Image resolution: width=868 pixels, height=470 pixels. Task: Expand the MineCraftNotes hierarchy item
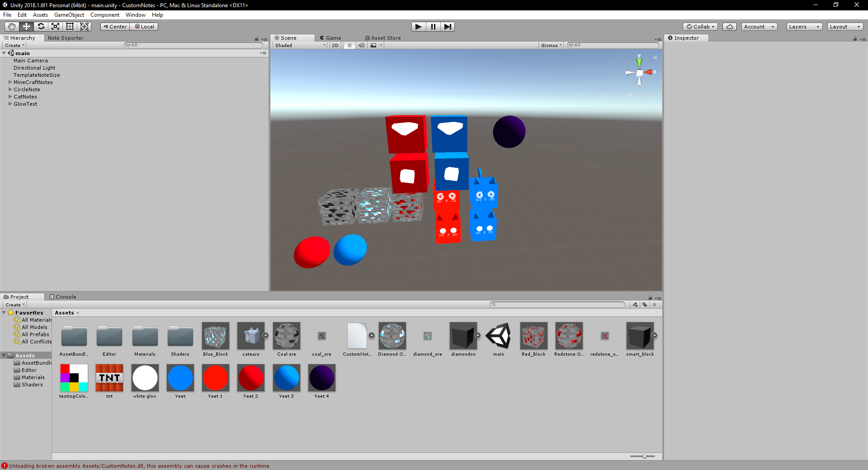tap(10, 82)
